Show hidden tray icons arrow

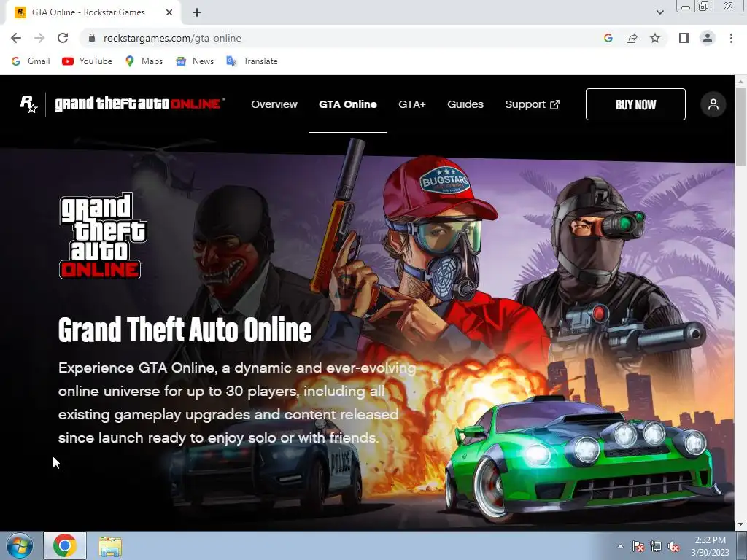620,546
